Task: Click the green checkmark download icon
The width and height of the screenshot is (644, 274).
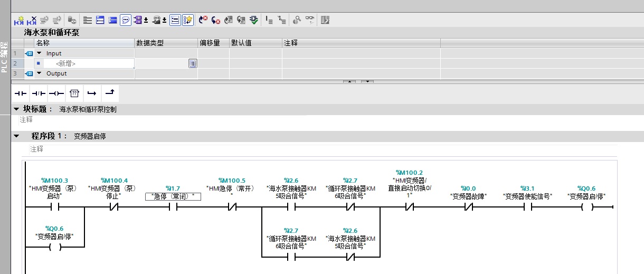Action: point(254,20)
